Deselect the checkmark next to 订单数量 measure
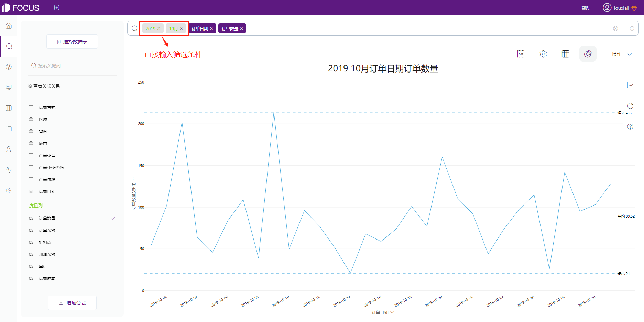The height and width of the screenshot is (322, 644). pyautogui.click(x=113, y=218)
